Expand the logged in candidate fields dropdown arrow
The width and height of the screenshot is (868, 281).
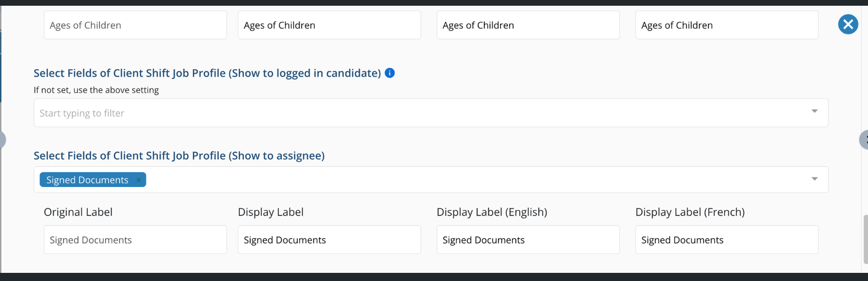coord(814,111)
